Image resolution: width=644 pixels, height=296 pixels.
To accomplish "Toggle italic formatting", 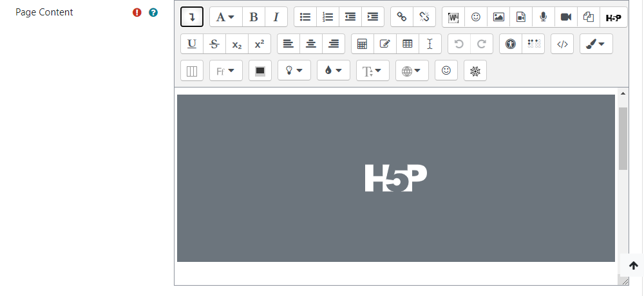I will pos(276,17).
